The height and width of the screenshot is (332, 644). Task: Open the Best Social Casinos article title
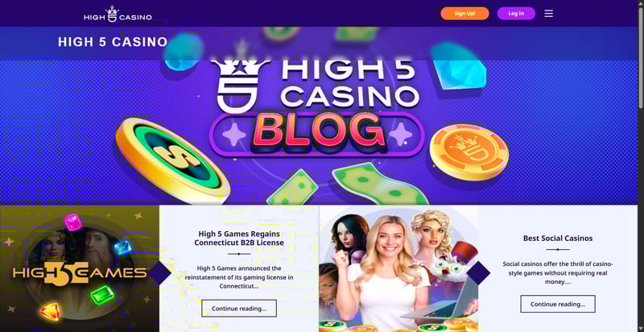coord(558,239)
